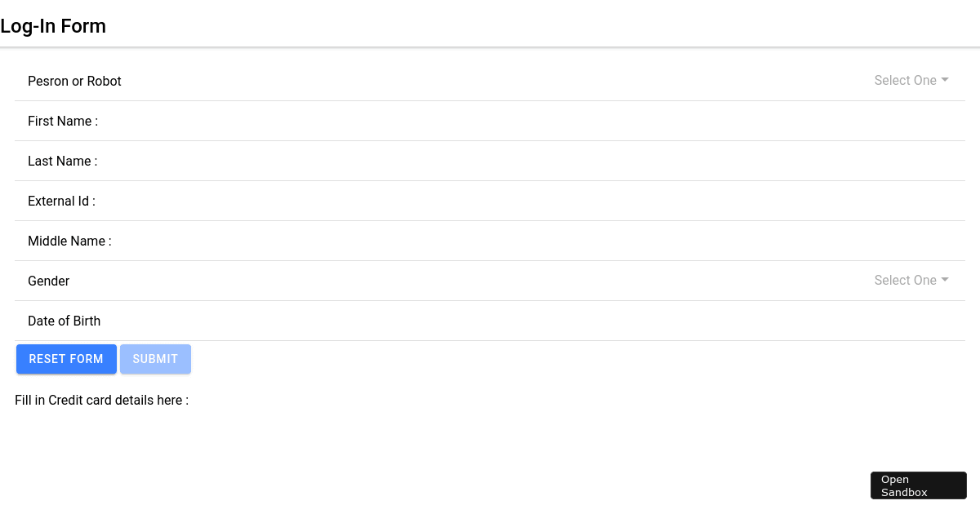Click the Gender dropdown arrow icon

pyautogui.click(x=945, y=280)
